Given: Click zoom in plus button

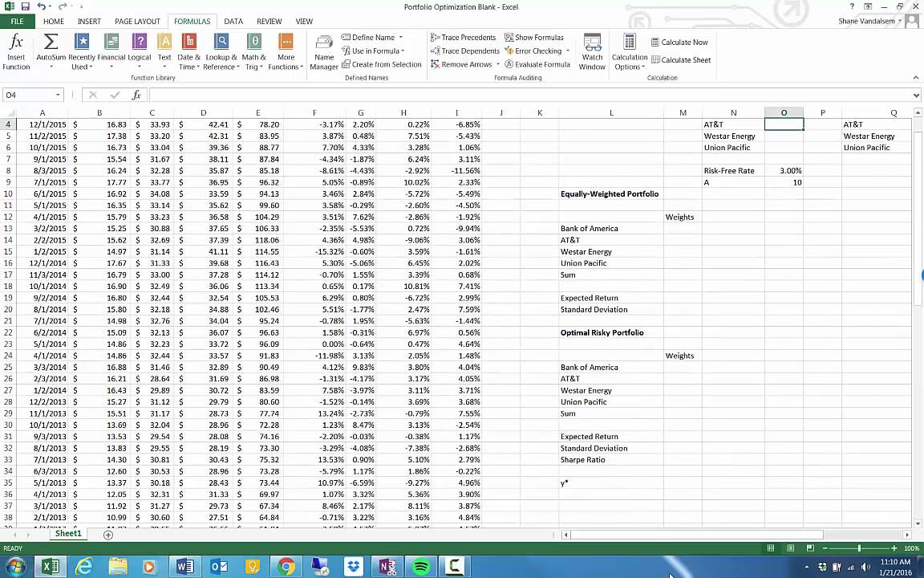Looking at the screenshot, I should (894, 548).
